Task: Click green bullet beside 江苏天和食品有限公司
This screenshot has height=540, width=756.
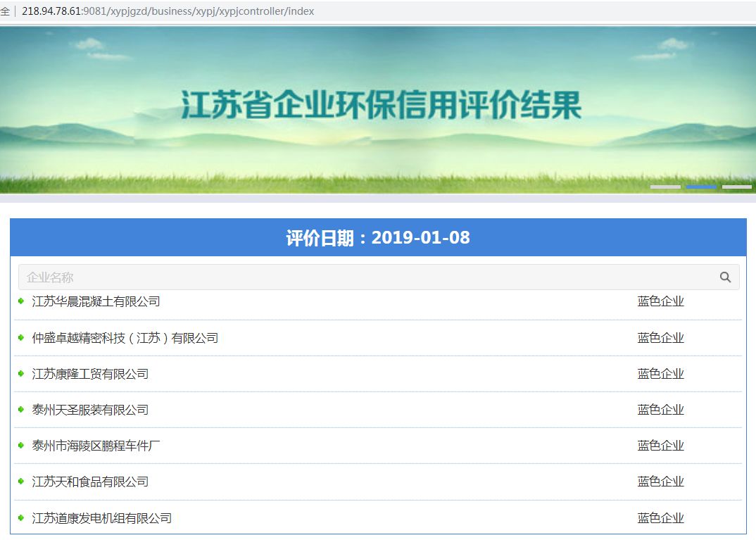Action: [21, 482]
